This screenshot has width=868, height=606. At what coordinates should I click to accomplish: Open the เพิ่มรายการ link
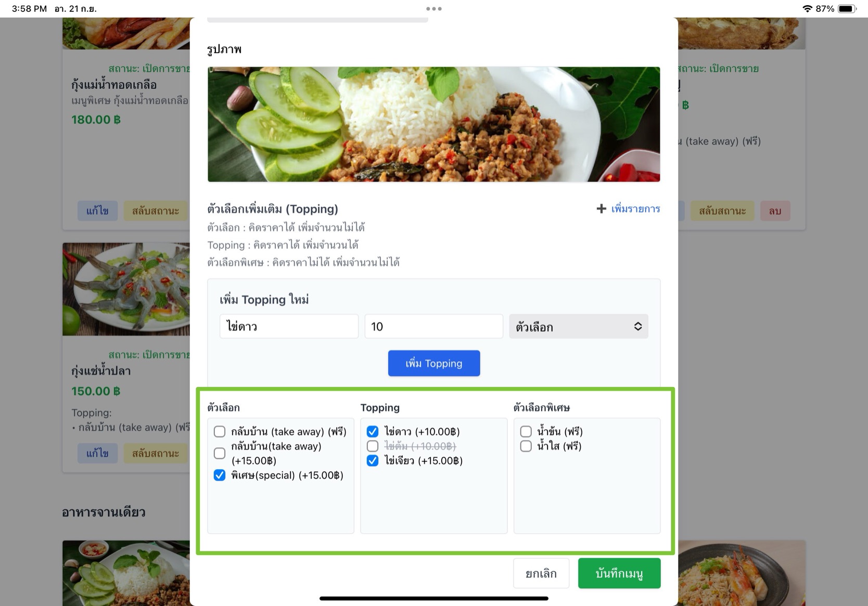coord(635,209)
